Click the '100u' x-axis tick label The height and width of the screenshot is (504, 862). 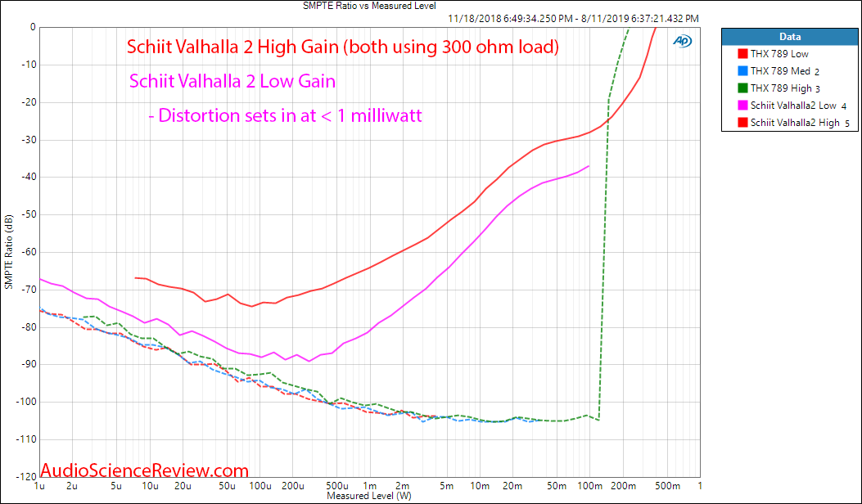(260, 487)
